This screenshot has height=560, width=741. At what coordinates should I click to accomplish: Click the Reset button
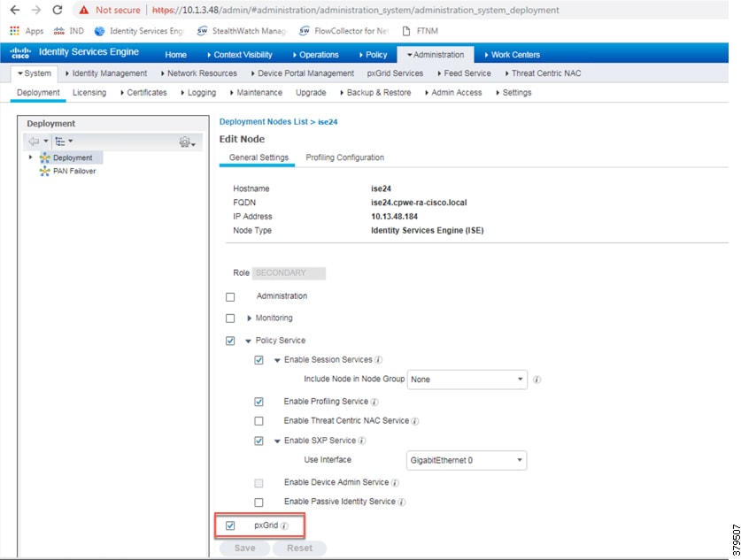tap(299, 548)
